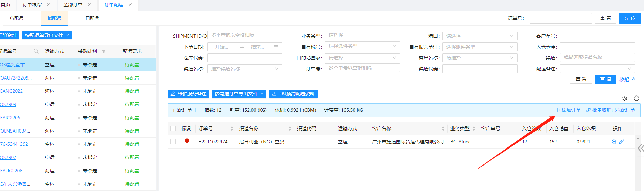This screenshot has width=644, height=191.
Task: Switch to the 已配运 tab
Action: (92, 18)
